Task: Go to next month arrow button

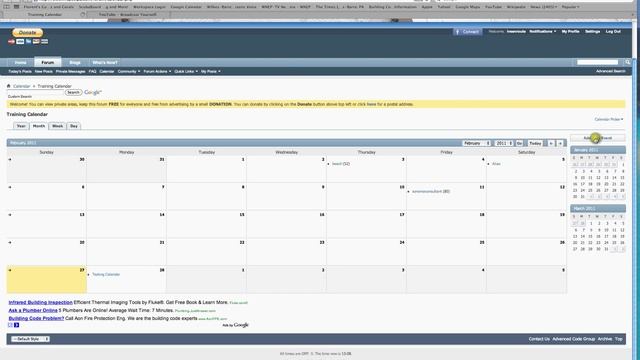Action: (560, 143)
